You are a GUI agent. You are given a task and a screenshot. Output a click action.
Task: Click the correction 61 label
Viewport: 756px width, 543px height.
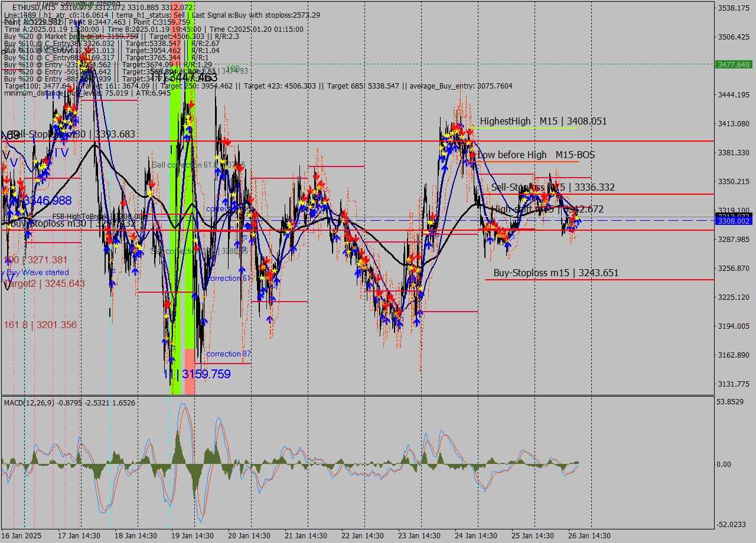(228, 278)
